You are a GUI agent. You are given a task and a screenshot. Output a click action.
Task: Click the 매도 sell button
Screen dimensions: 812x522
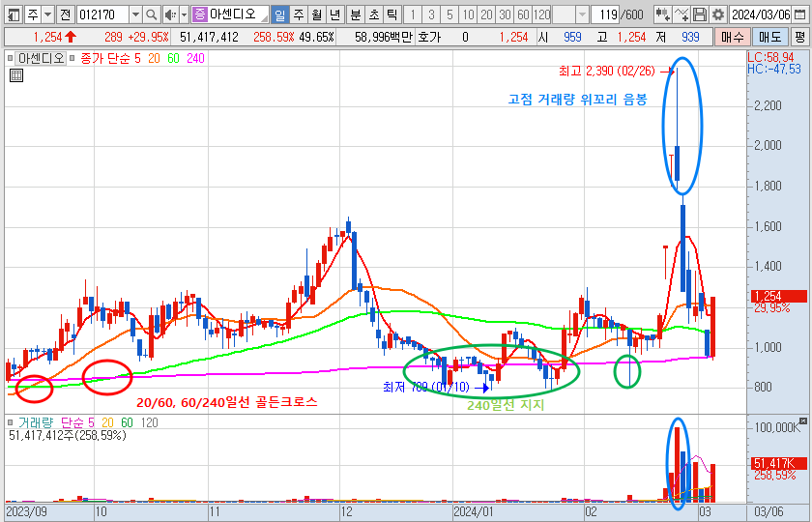click(x=769, y=38)
